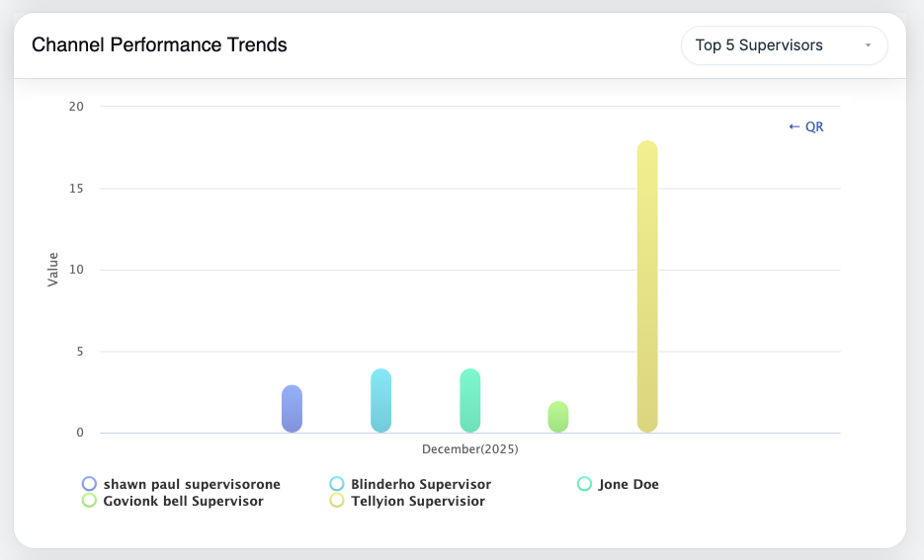Click the back arrow next to QR
924x560 pixels.
[794, 126]
